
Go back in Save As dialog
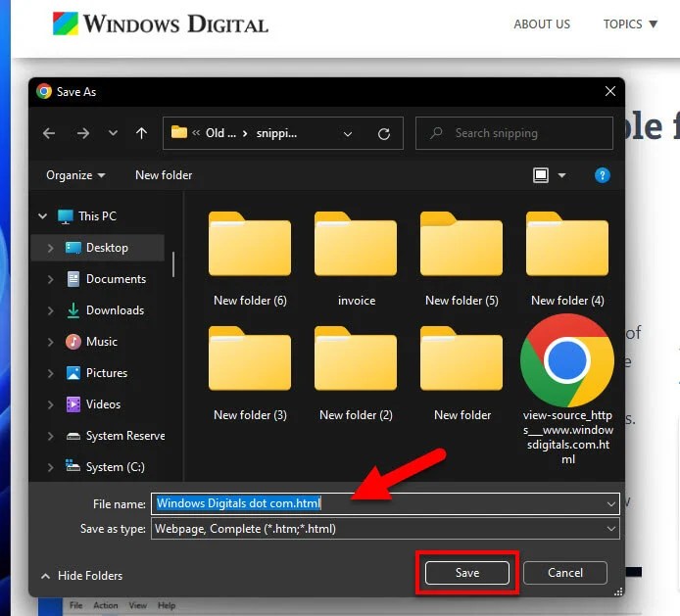click(49, 133)
